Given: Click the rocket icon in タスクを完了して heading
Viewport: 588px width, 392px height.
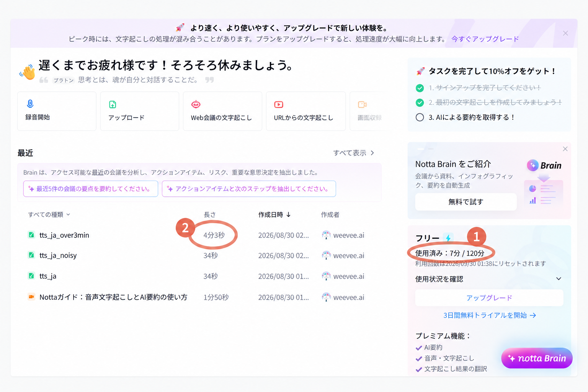Looking at the screenshot, I should tap(421, 71).
